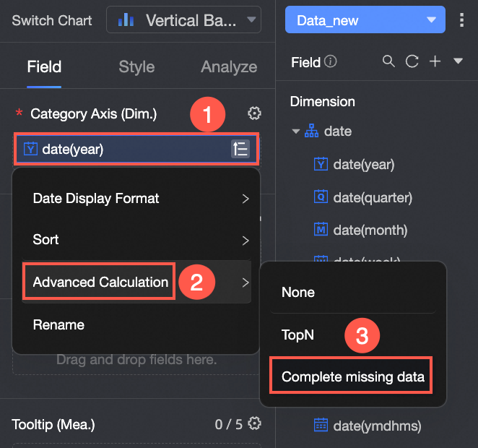Image resolution: width=478 pixels, height=448 pixels.
Task: Switch to the Style tab
Action: point(136,67)
